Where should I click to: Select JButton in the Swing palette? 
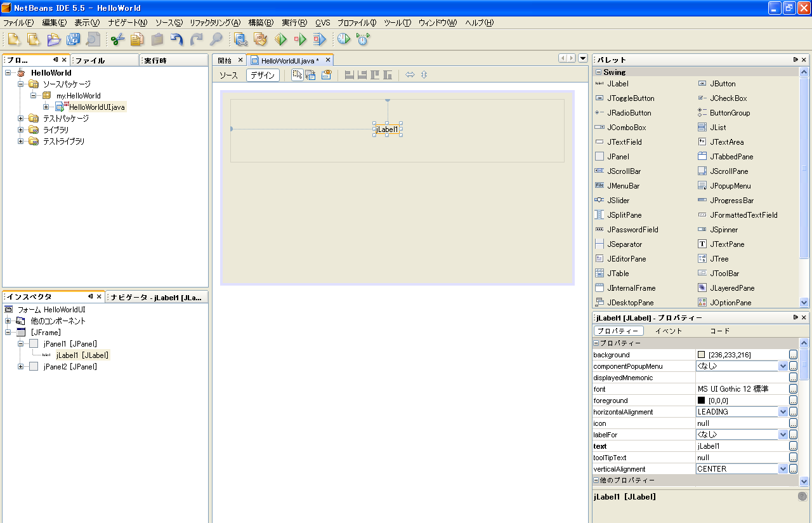723,84
